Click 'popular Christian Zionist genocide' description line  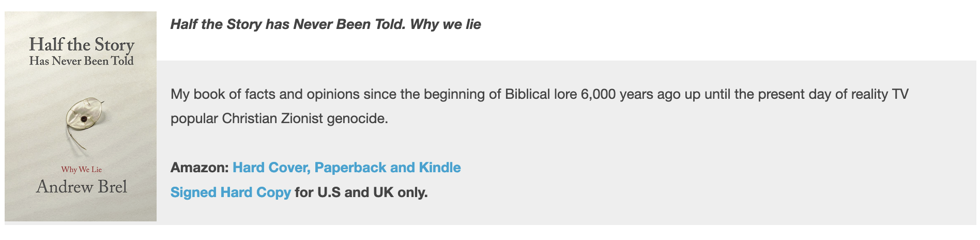point(279,118)
